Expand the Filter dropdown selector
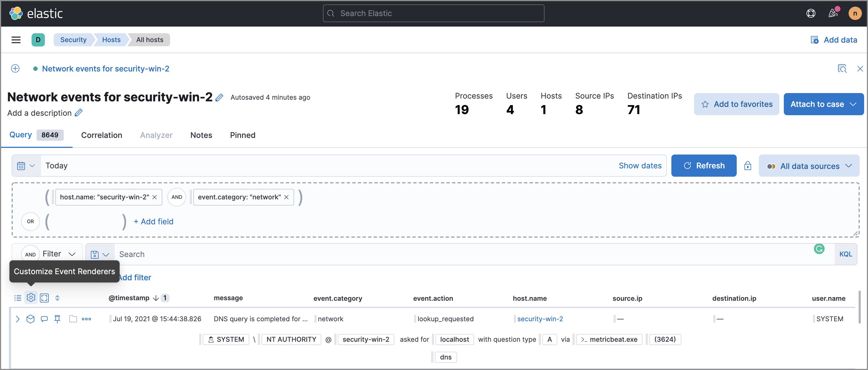Viewport: 868px width, 370px height. click(59, 254)
